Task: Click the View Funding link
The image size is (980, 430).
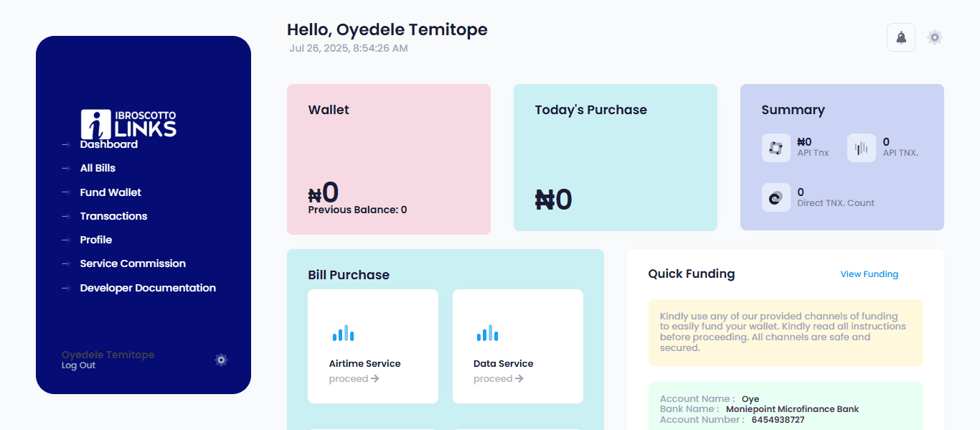Action: pos(869,274)
